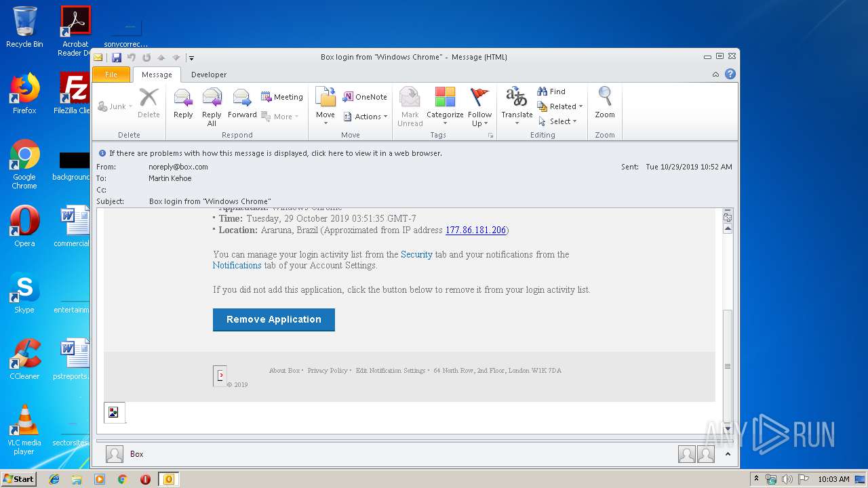Open VLC media player desktop shortcut
The height and width of the screenshot is (488, 868).
click(x=24, y=430)
